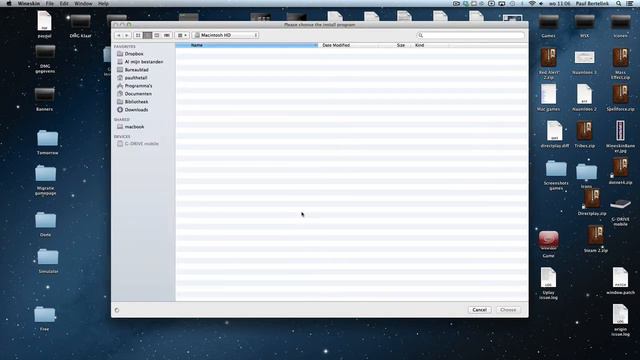Open Notification Center icon in menu bar
This screenshot has width=640, height=360.
[x=630, y=3]
